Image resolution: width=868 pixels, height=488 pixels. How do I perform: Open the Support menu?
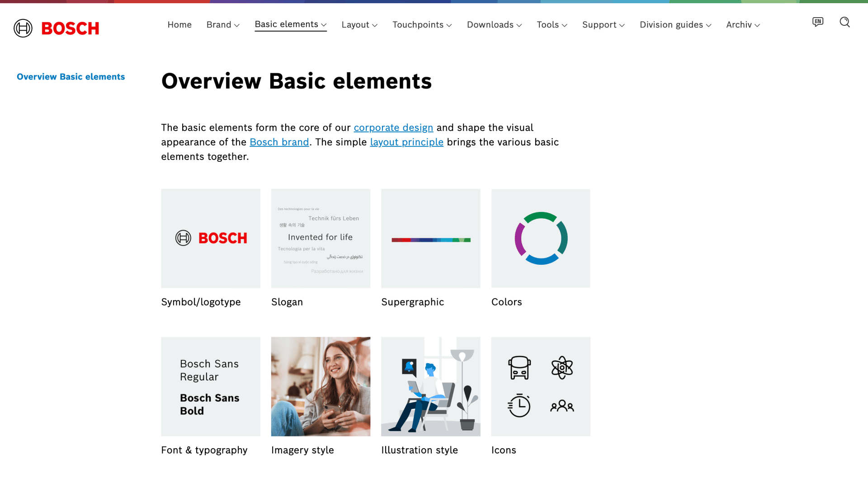tap(603, 25)
